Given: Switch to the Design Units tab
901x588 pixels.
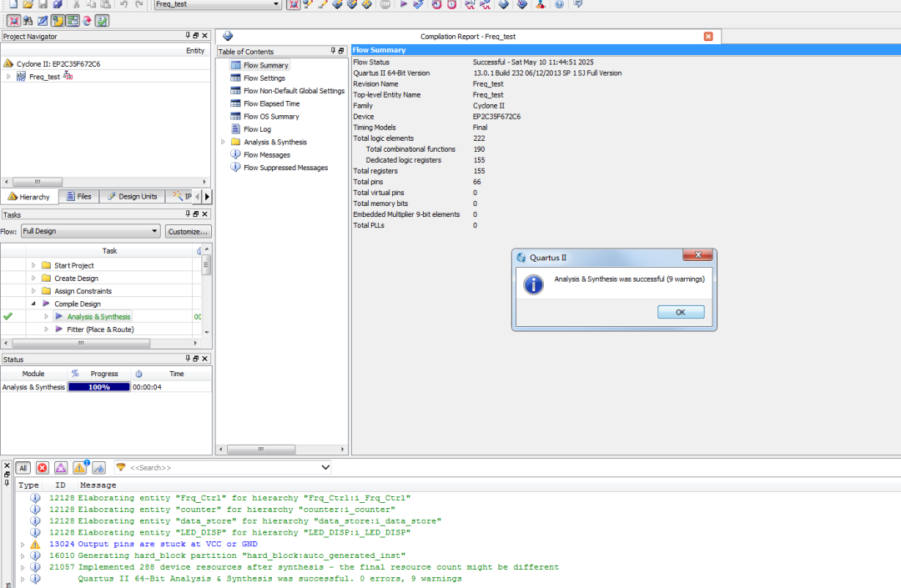Looking at the screenshot, I should click(x=132, y=197).
